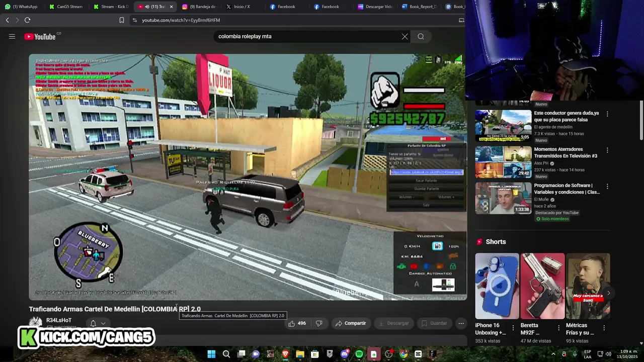Click the Descargar download button
The image size is (644, 362).
coord(393,323)
